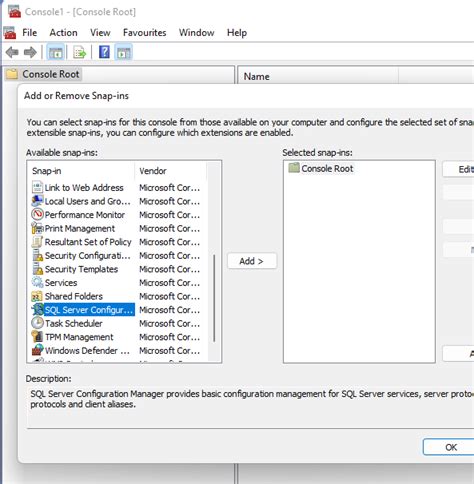The height and width of the screenshot is (484, 474).
Task: Select highlighted SQL Server Configur... name
Action: pos(89,310)
